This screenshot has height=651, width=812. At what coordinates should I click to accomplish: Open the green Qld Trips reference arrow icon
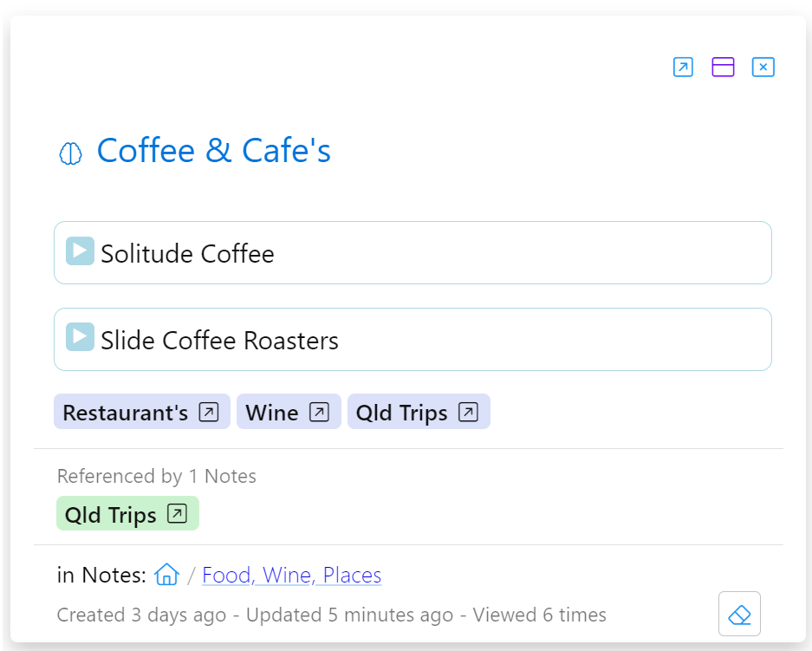click(x=177, y=514)
